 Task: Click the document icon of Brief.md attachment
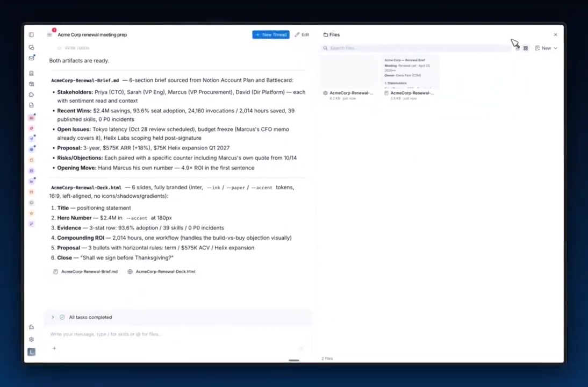(55, 271)
